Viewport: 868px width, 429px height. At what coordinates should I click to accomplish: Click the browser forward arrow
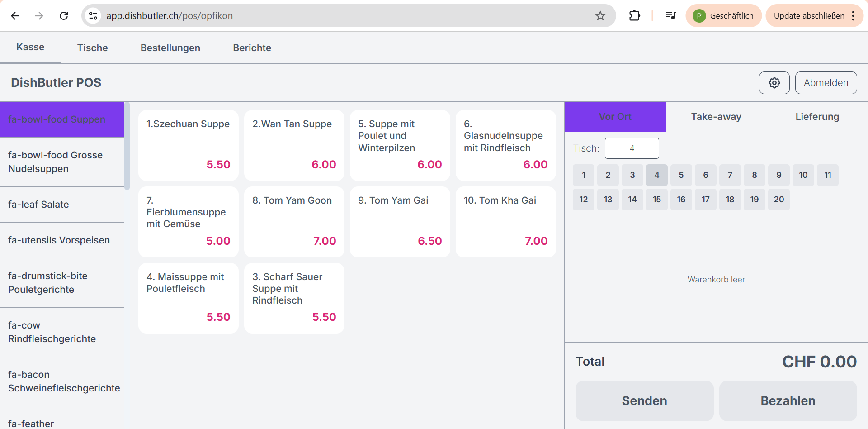pyautogui.click(x=39, y=16)
